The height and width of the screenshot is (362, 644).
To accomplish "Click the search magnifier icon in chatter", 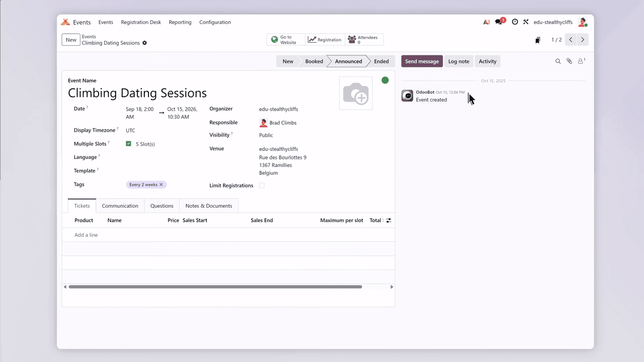I will click(x=557, y=61).
